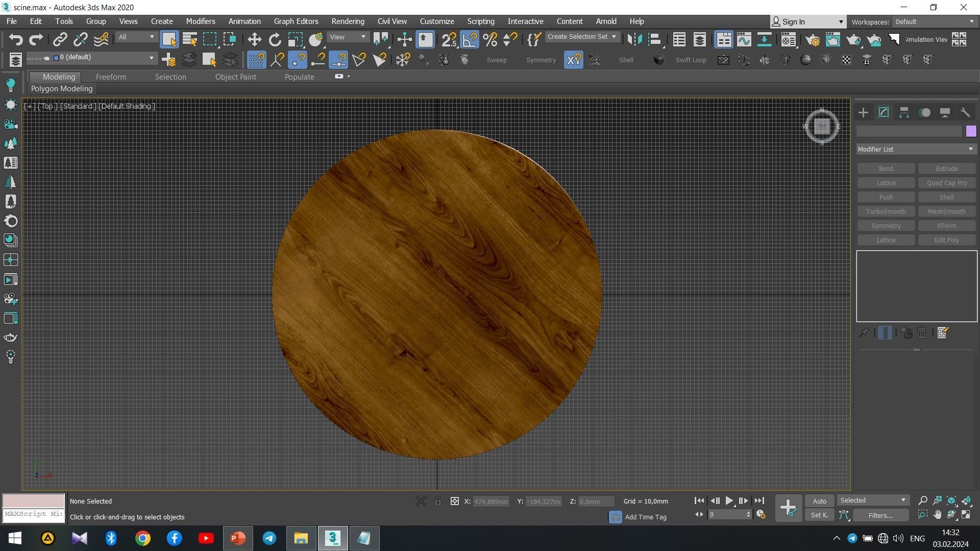
Task: Click the Mirror tool icon
Action: click(634, 39)
